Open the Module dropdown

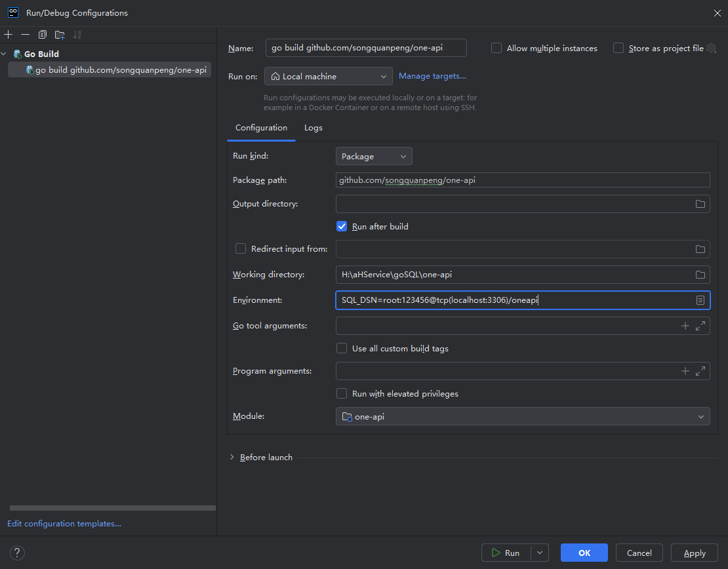(x=523, y=417)
